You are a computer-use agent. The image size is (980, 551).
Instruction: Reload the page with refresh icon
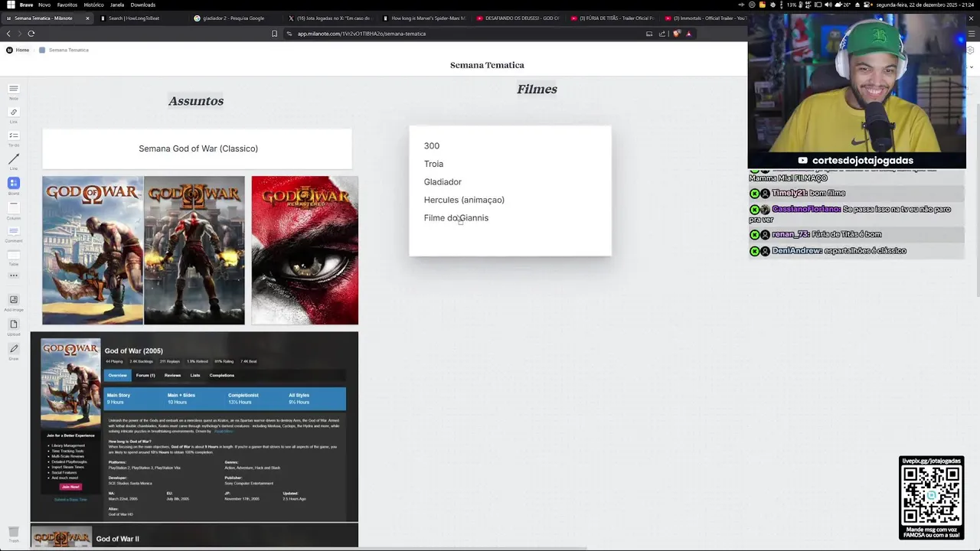31,34
